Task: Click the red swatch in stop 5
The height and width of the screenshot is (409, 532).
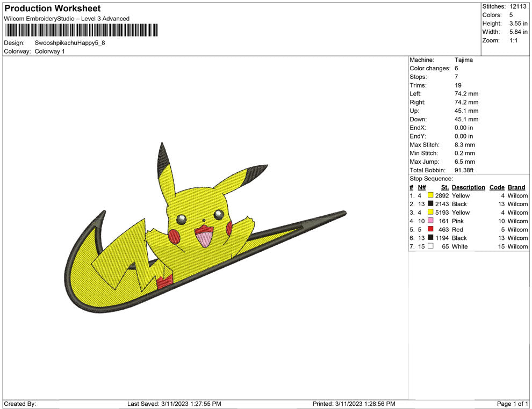Action: pyautogui.click(x=430, y=229)
